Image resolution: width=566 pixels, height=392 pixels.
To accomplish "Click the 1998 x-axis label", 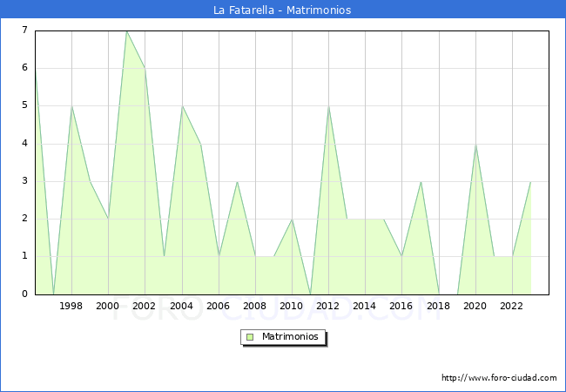I will click(x=71, y=306).
